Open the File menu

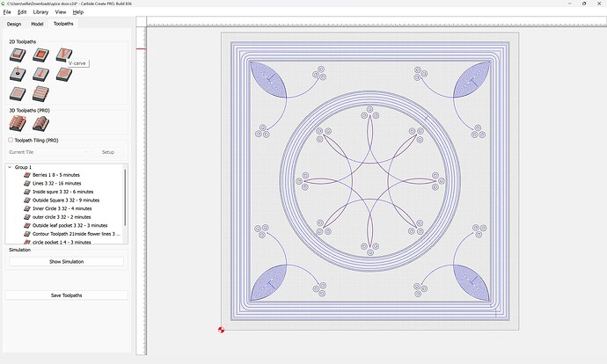click(7, 12)
